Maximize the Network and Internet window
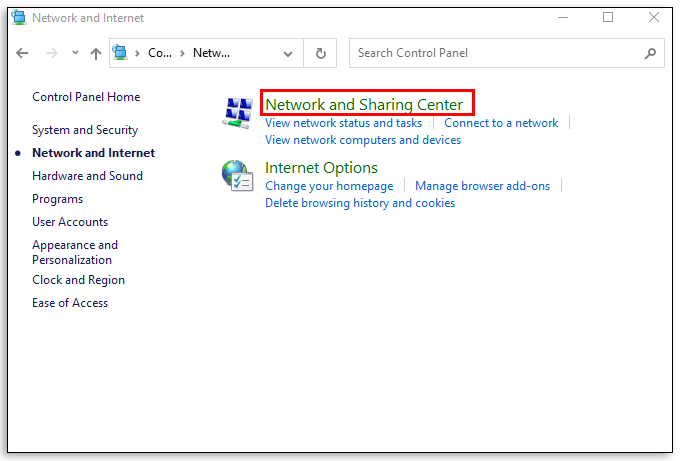 point(608,17)
